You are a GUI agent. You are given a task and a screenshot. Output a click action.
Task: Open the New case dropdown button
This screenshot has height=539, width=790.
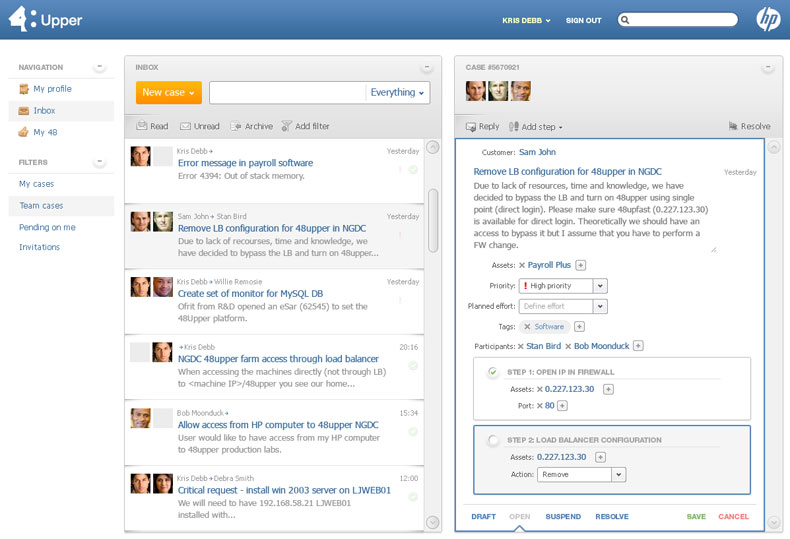(169, 93)
